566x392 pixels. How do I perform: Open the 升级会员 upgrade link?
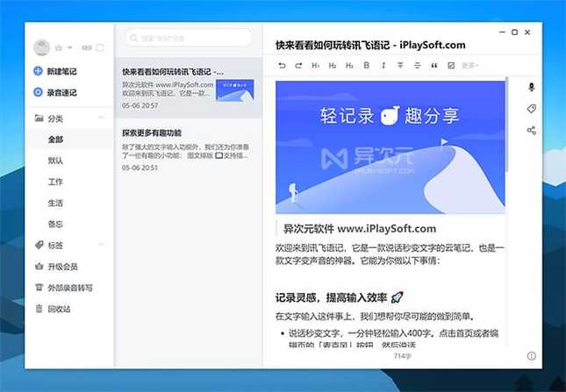[x=63, y=267]
